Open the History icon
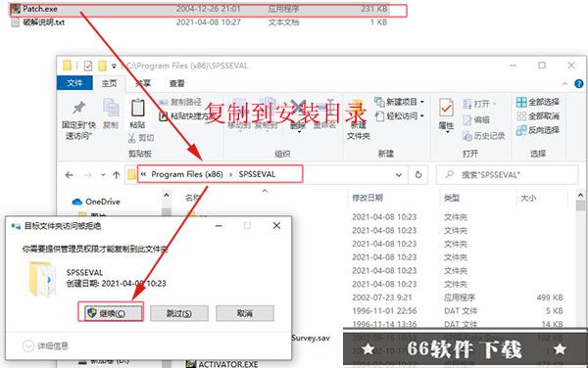This screenshot has height=368, width=588. [466, 136]
